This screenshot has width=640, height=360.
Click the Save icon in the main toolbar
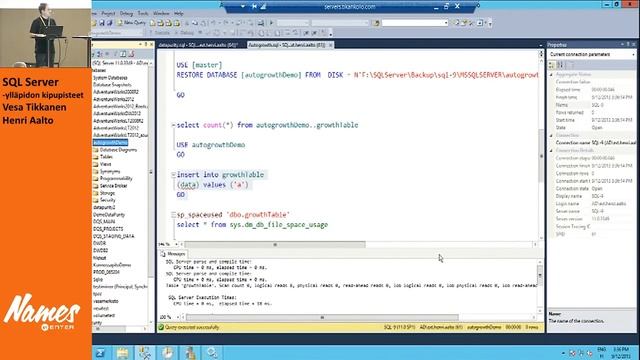(102, 23)
